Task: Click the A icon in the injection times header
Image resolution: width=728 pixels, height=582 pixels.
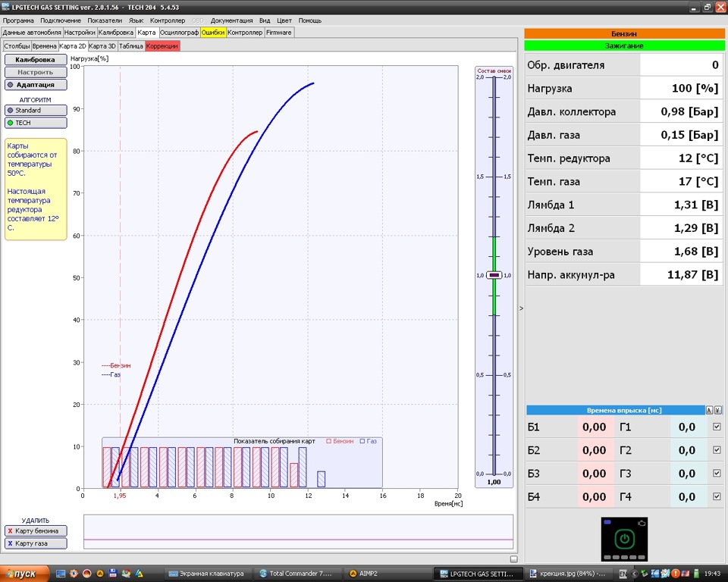Action: pos(709,410)
